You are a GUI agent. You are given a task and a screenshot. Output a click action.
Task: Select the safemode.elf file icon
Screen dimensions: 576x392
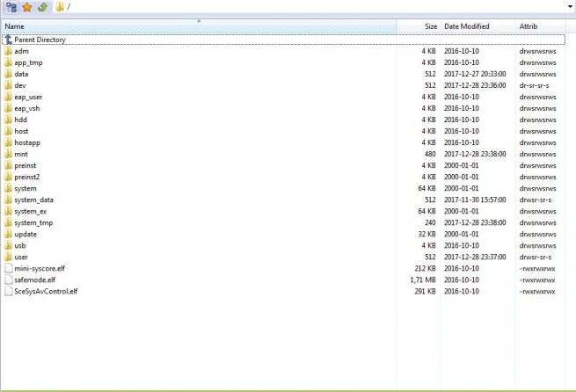click(8, 279)
